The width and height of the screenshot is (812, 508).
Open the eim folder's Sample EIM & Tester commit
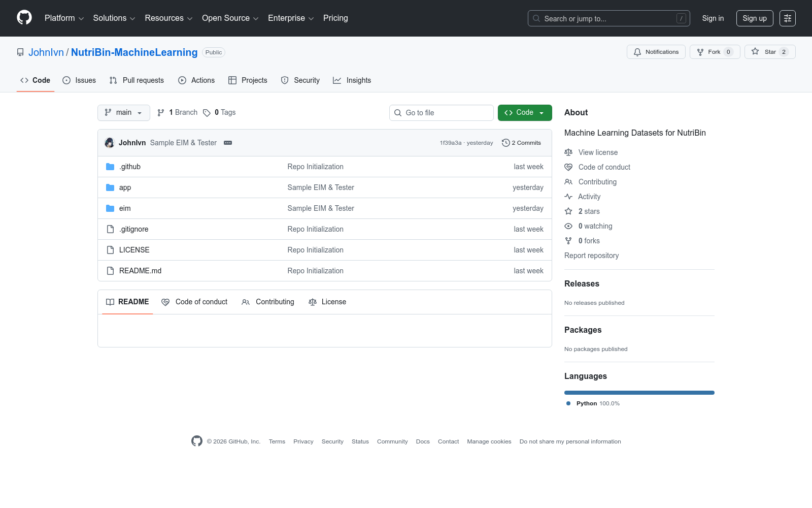[x=321, y=208]
